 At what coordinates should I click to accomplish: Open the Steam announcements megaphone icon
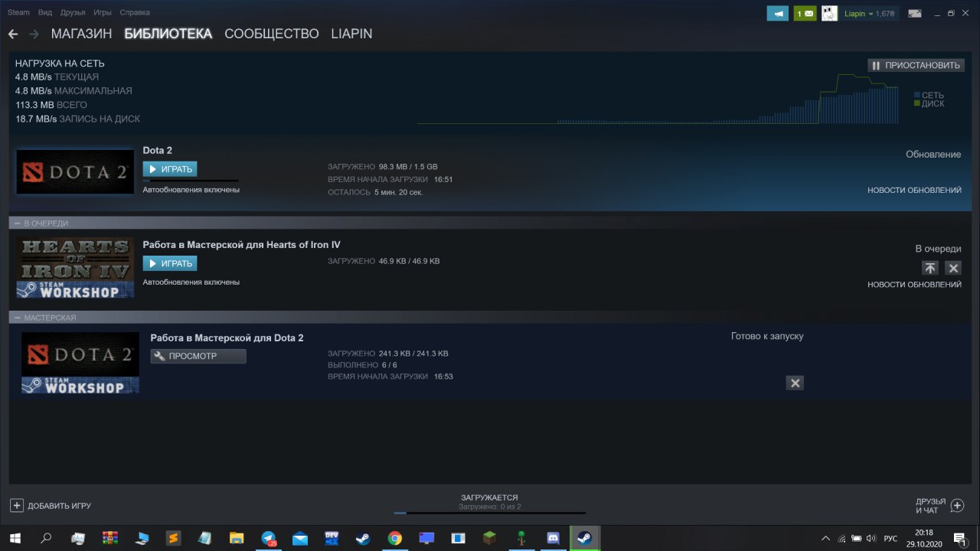pyautogui.click(x=778, y=14)
